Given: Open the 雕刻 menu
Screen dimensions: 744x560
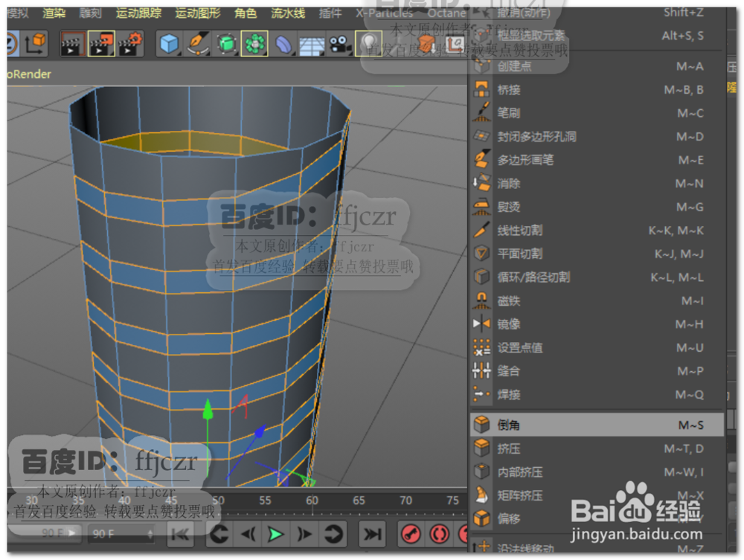Looking at the screenshot, I should coord(90,13).
